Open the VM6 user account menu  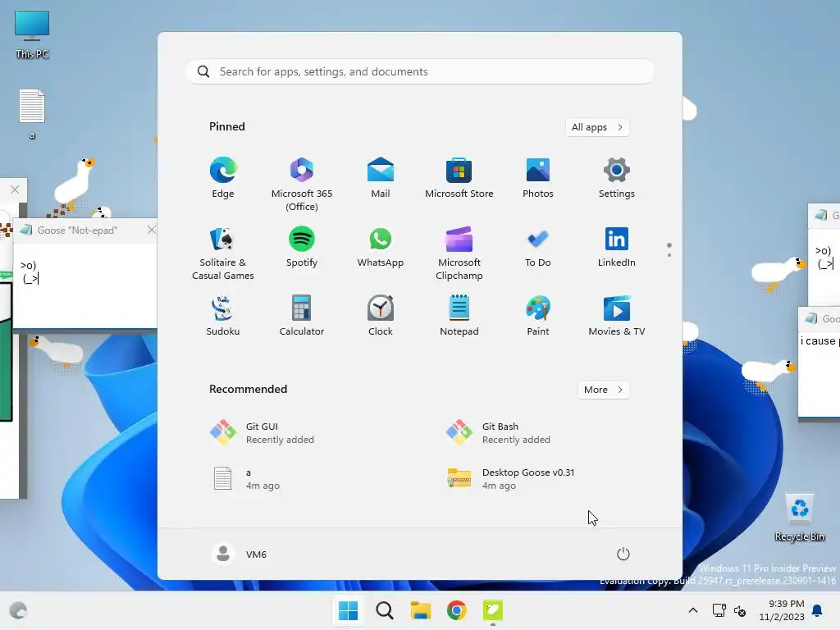(x=240, y=554)
